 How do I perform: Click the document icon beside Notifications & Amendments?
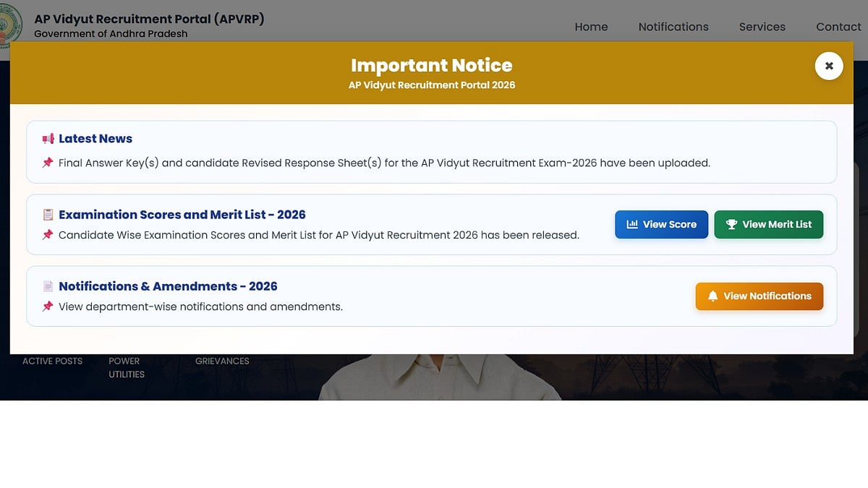(x=48, y=286)
